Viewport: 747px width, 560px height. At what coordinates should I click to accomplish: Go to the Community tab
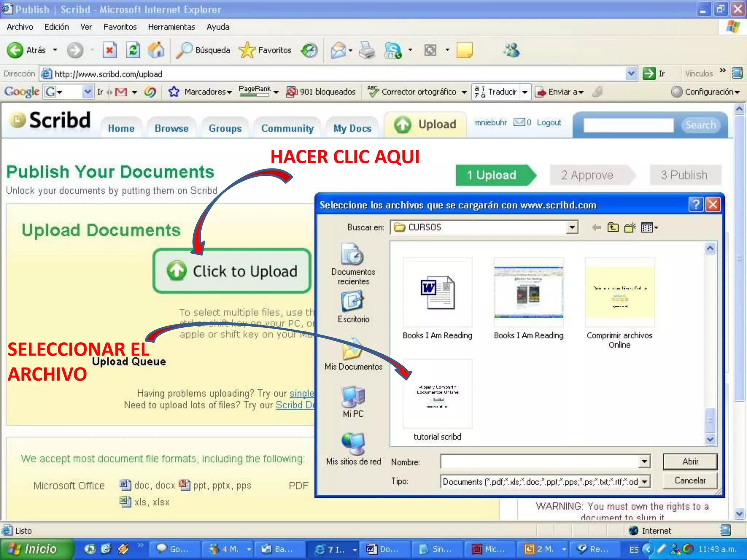[x=287, y=128]
